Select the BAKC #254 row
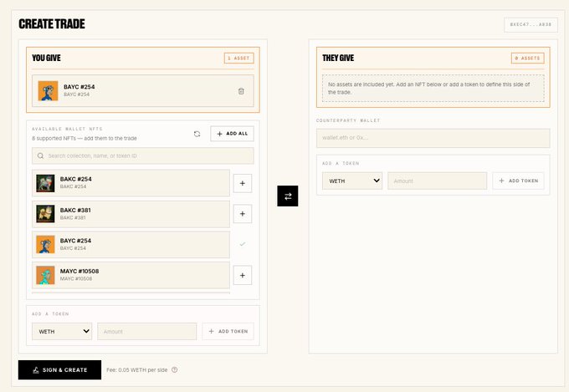569x392 pixels. point(131,183)
